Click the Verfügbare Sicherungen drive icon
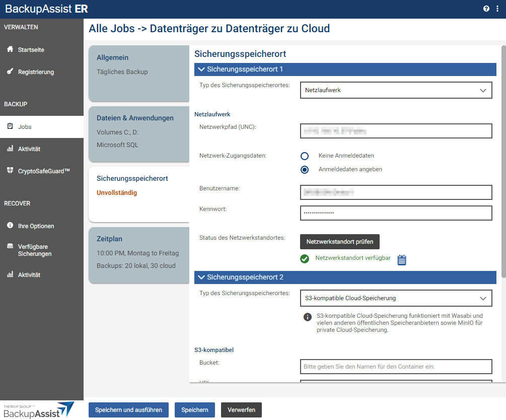 (10, 247)
